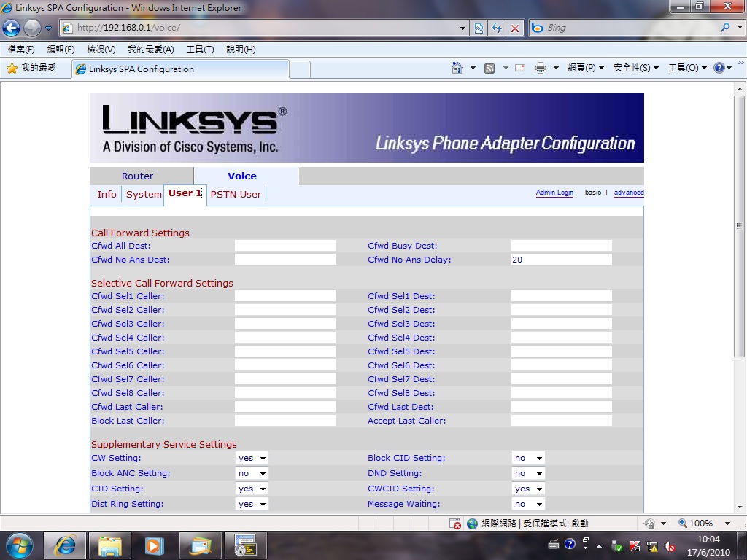Click the browser Back arrow button

coord(12,28)
